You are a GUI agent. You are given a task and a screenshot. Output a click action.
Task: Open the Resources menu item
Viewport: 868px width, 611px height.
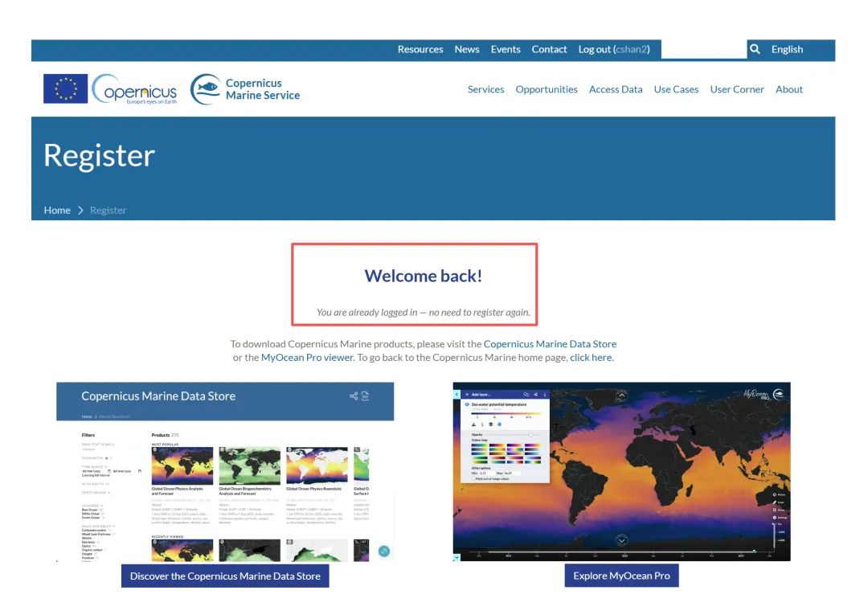coord(420,49)
